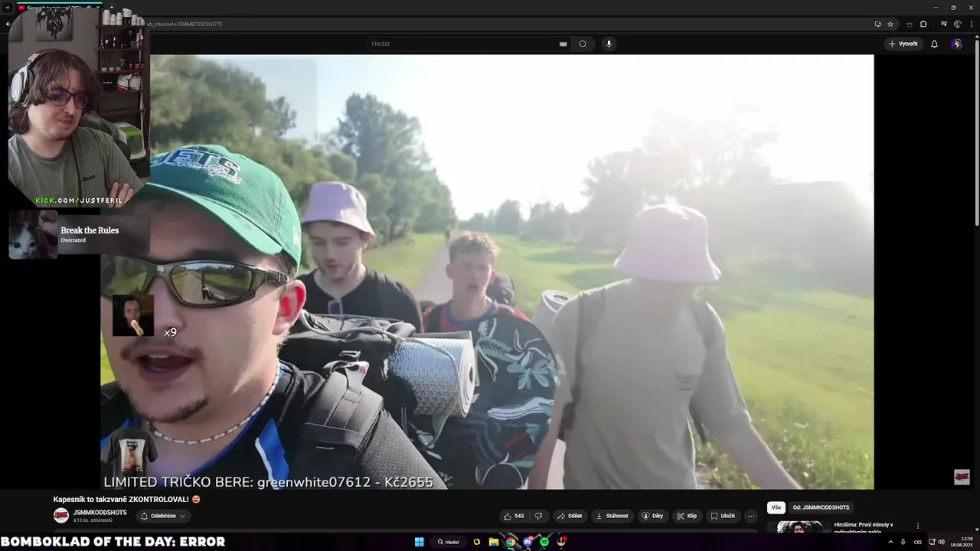Viewport: 980px width, 551px height.
Task: Open Windows taskbar Hledat search
Action: pyautogui.click(x=448, y=542)
